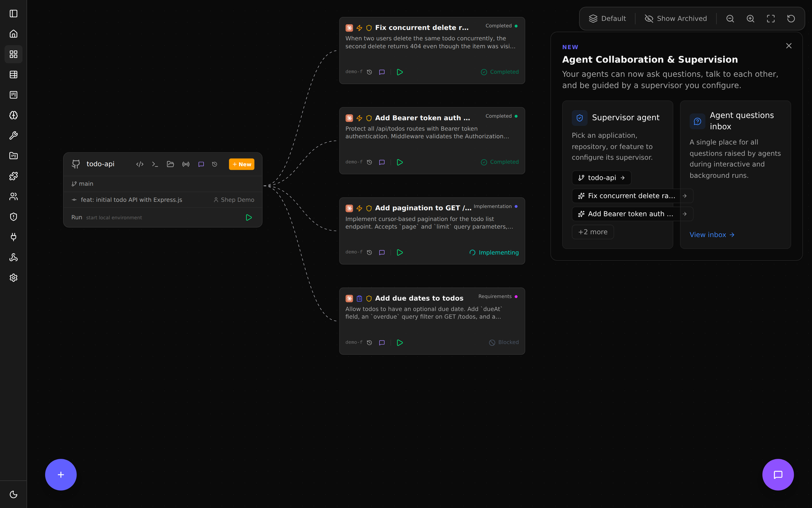Open chat icon on Add Bearer token card
812x508 pixels.
point(382,163)
